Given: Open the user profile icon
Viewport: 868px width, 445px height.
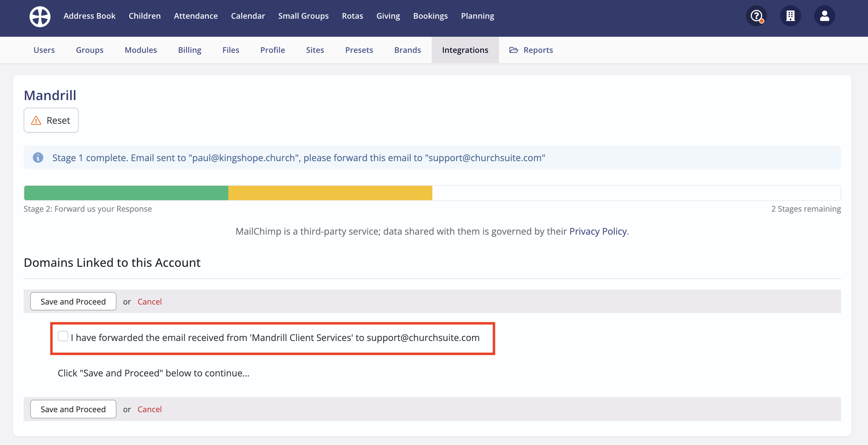Looking at the screenshot, I should [x=824, y=16].
